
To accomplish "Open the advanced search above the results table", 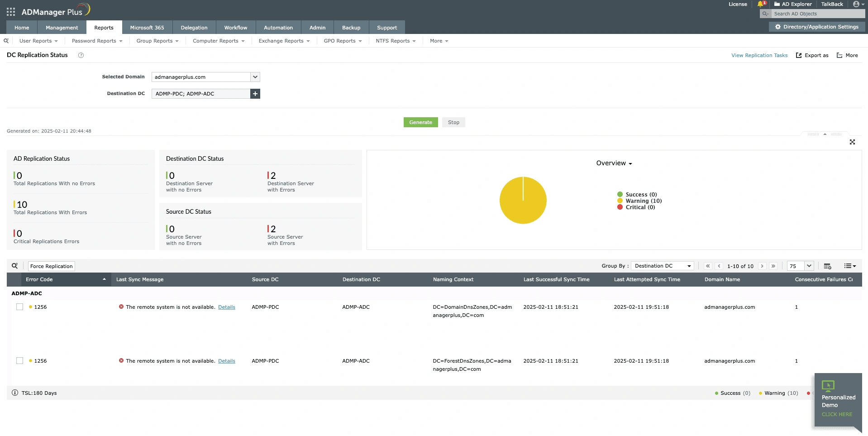I will [x=14, y=266].
